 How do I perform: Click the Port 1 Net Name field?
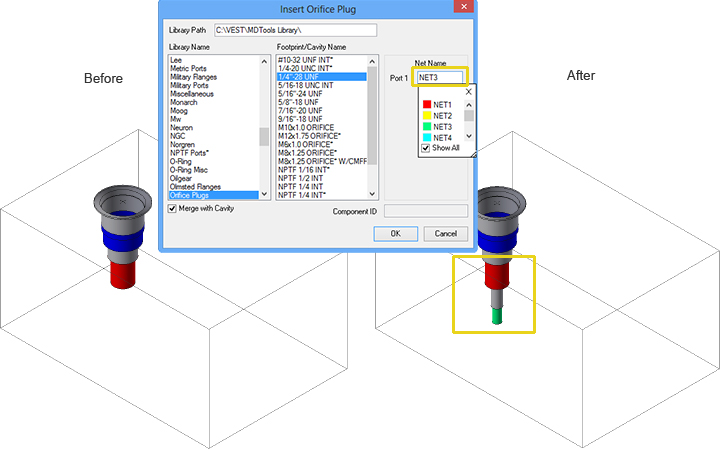pyautogui.click(x=440, y=77)
